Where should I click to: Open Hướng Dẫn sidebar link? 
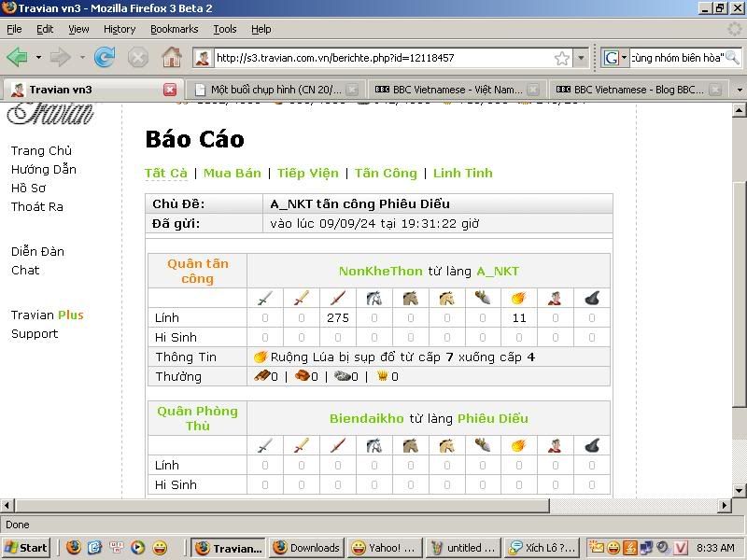44,170
